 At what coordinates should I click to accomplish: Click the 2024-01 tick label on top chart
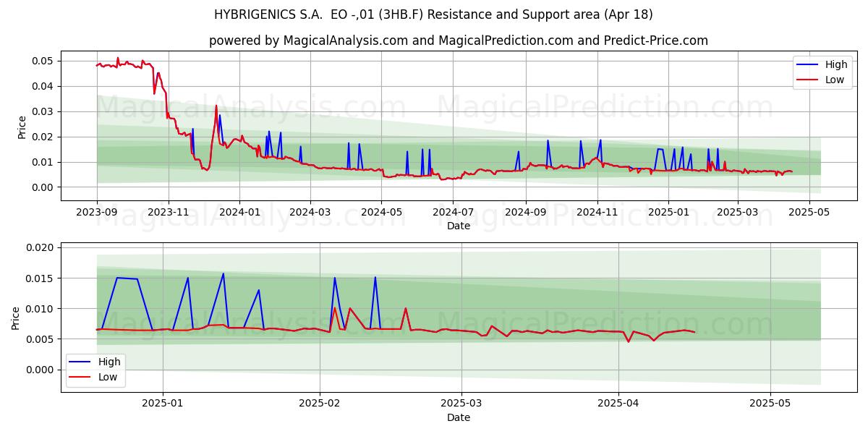pyautogui.click(x=239, y=212)
